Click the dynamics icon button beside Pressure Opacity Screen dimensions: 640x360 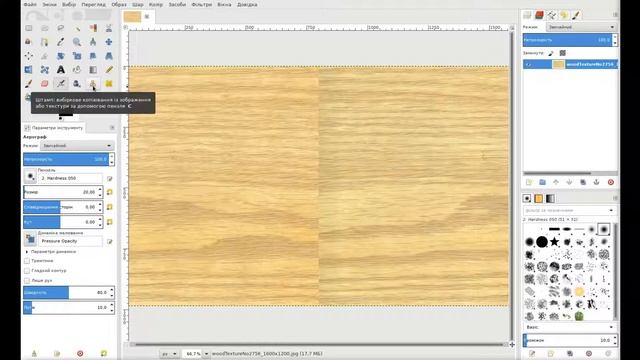click(30, 239)
